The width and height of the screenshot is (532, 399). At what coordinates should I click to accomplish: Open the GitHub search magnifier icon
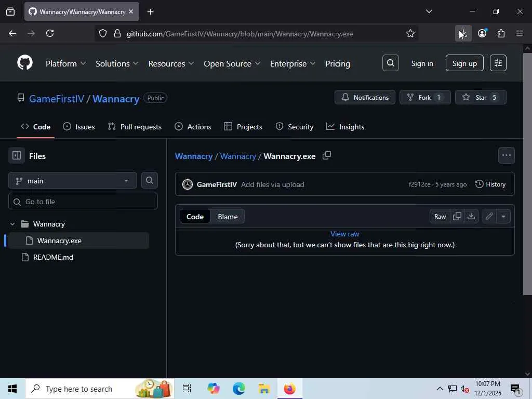coord(391,63)
